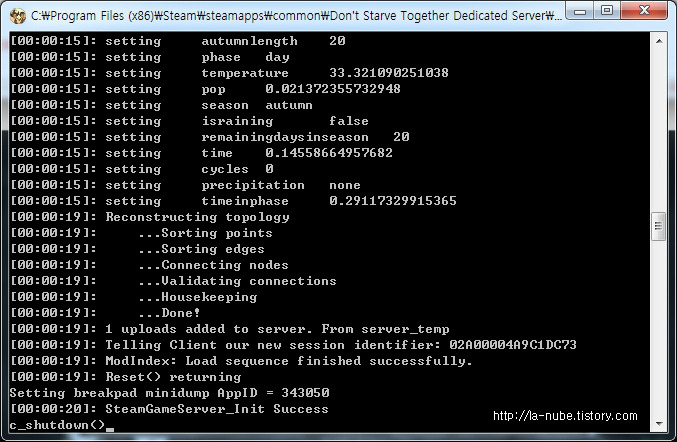Maximize the dedicated server console window
This screenshot has height=442, width=677.
click(607, 10)
